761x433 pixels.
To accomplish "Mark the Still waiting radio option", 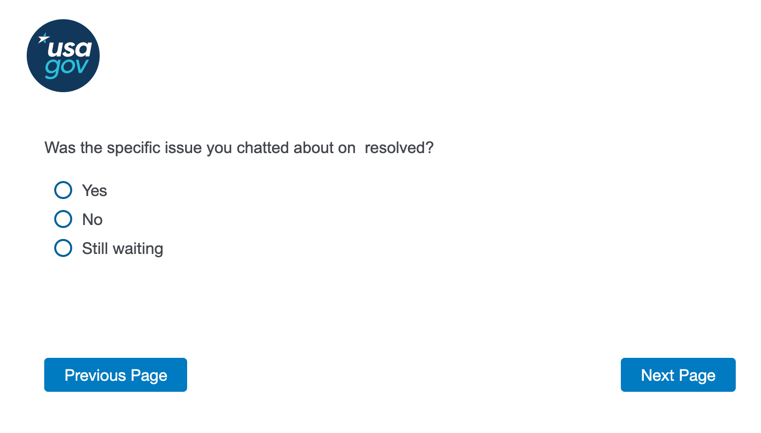I will click(x=63, y=248).
